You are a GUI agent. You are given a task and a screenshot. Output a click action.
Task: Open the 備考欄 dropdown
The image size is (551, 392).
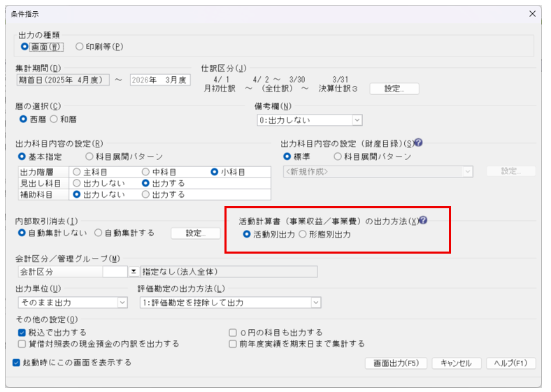point(357,120)
